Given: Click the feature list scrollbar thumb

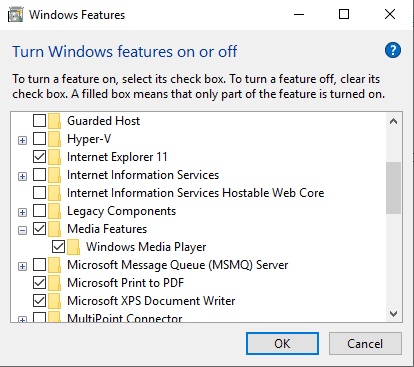Looking at the screenshot, I should coord(393,188).
